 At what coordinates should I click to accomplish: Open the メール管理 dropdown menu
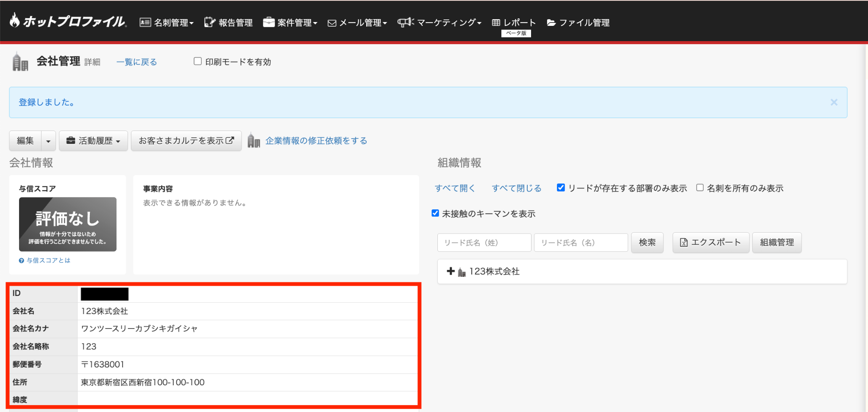coord(358,22)
